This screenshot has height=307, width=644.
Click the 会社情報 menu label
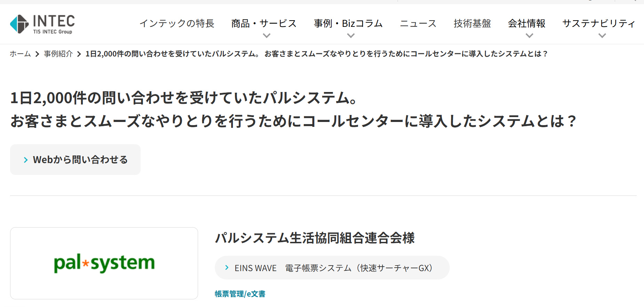pyautogui.click(x=526, y=23)
